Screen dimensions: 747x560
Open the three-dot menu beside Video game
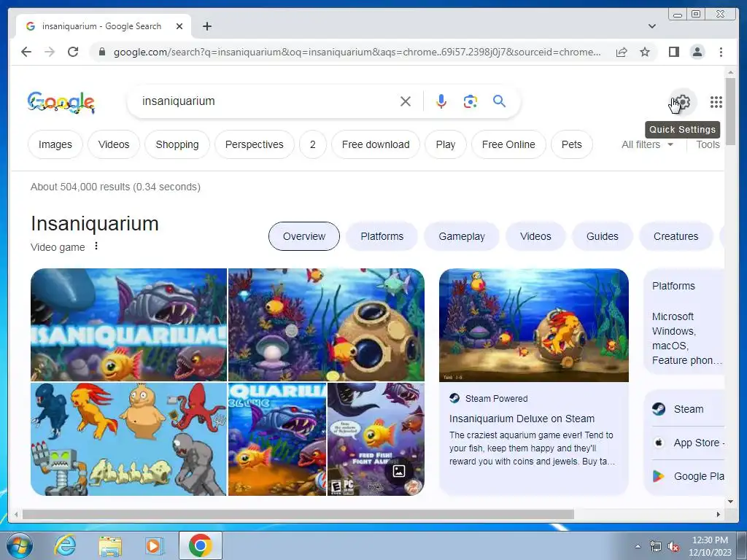pos(96,246)
